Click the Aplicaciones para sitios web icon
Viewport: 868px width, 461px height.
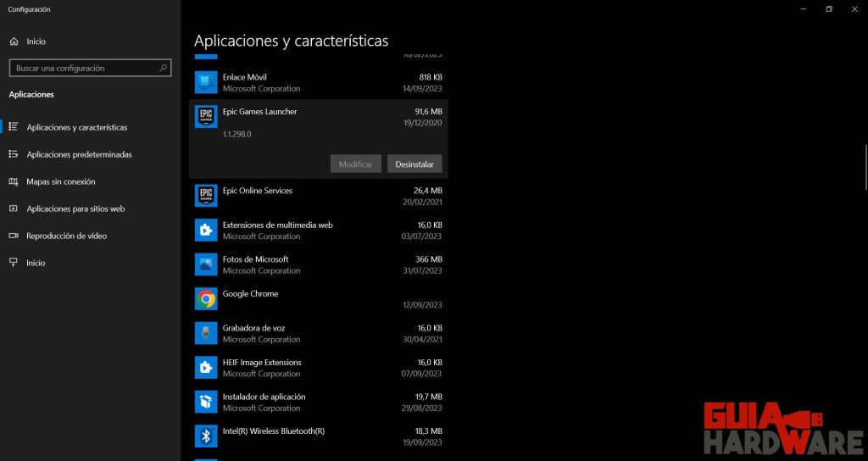click(14, 208)
